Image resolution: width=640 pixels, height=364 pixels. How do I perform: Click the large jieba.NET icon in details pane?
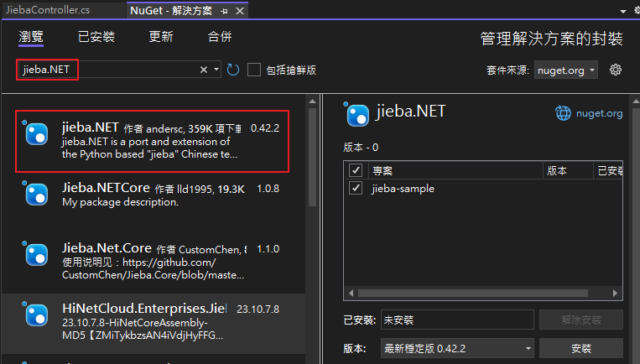[357, 115]
